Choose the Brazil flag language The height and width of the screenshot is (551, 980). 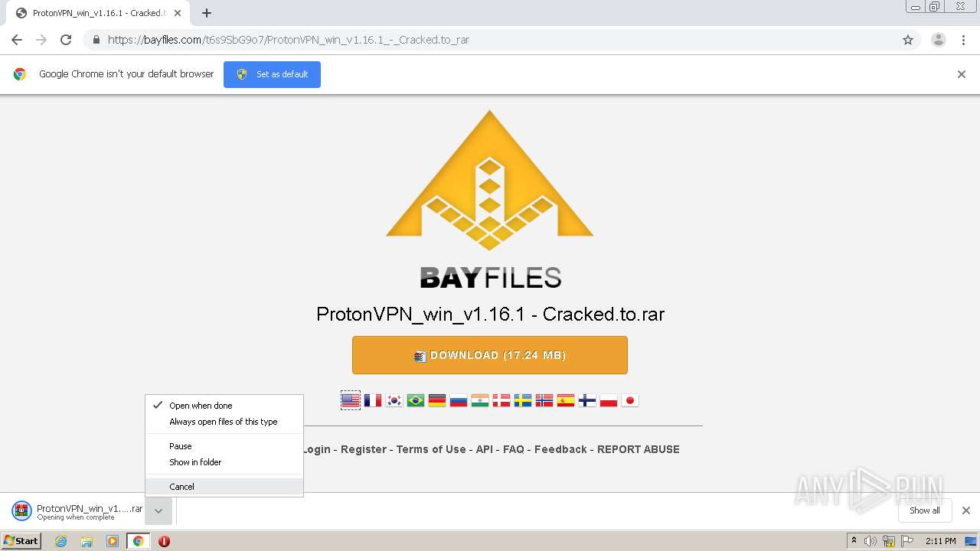(416, 400)
